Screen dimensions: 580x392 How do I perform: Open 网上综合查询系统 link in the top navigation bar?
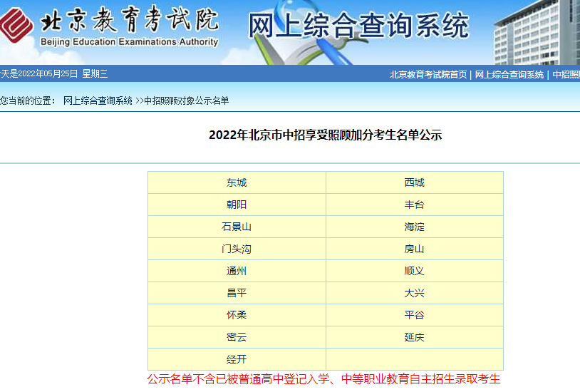coord(509,75)
